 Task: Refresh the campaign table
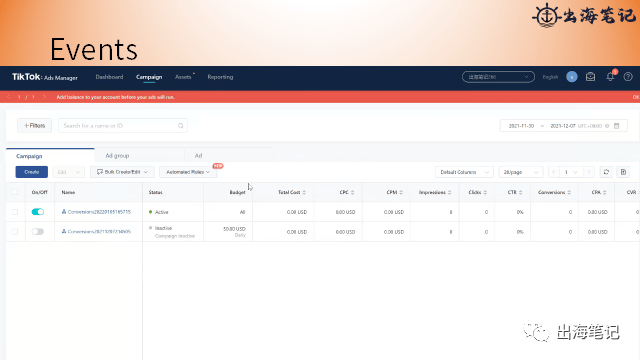606,172
